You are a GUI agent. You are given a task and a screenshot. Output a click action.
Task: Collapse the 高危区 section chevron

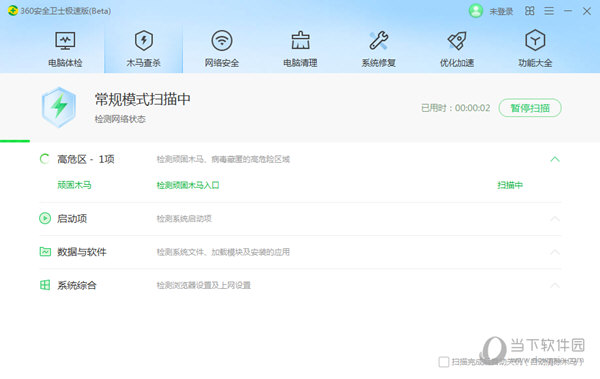coord(555,159)
